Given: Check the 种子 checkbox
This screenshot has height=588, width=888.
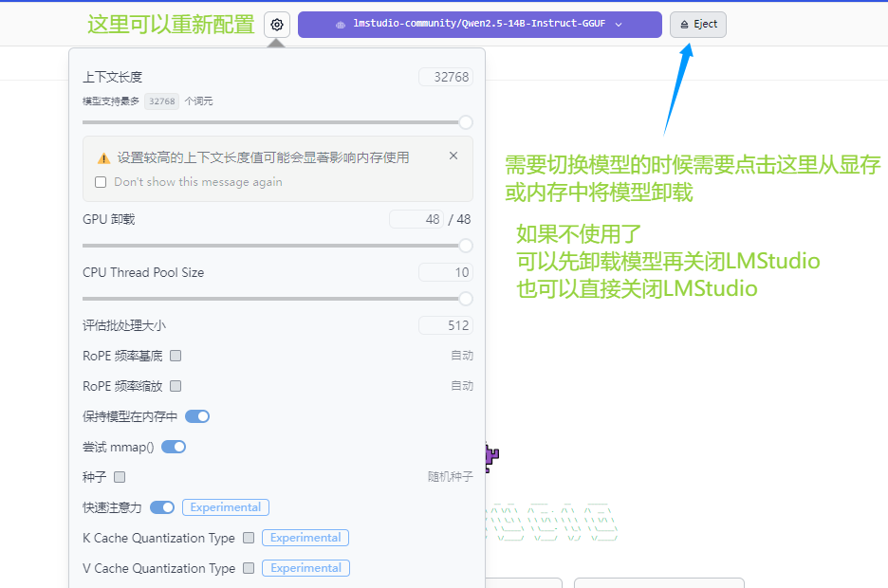Looking at the screenshot, I should [x=120, y=477].
